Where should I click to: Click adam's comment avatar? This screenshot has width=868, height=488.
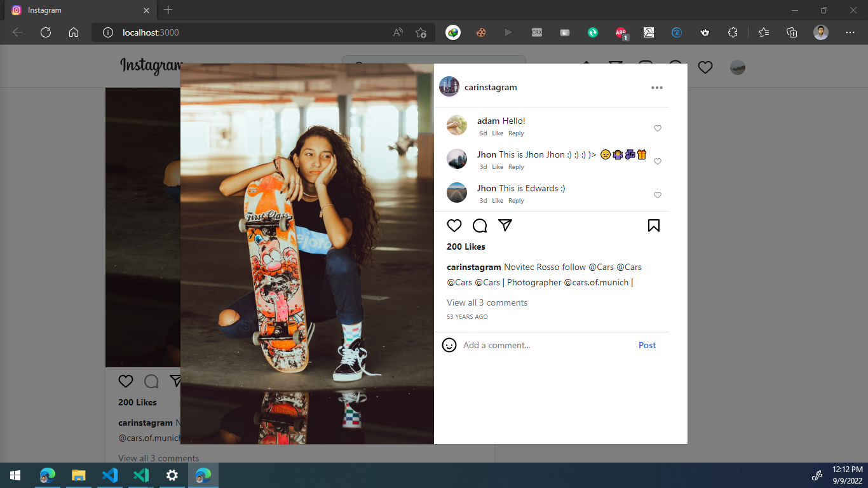click(x=457, y=125)
